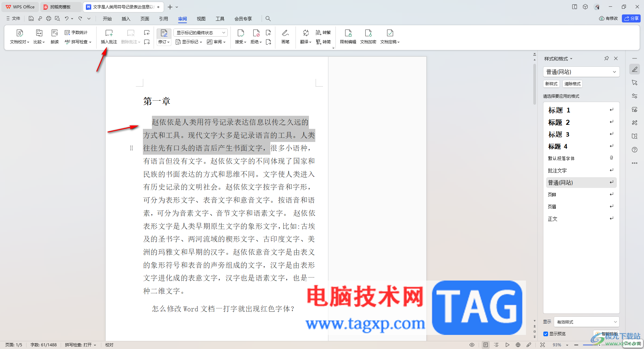Open the search magnifier in menu bar
644x349 pixels.
(x=268, y=18)
